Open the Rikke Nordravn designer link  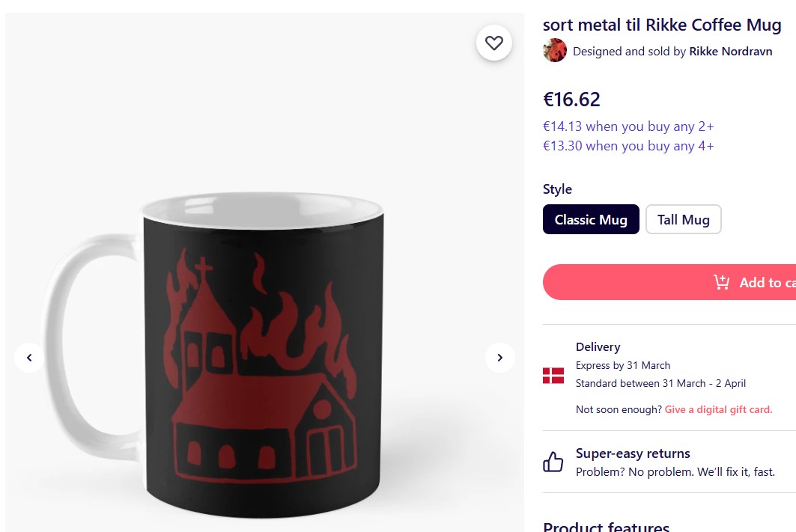coord(730,52)
